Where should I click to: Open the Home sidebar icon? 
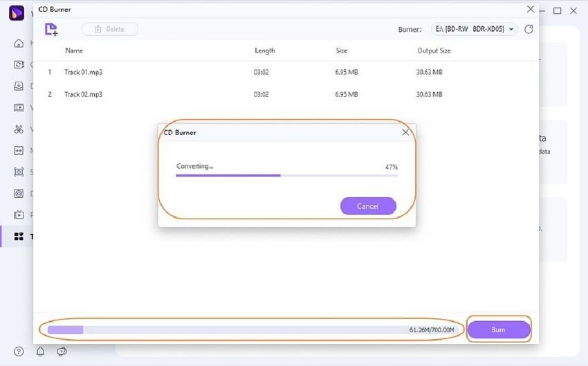[19, 43]
